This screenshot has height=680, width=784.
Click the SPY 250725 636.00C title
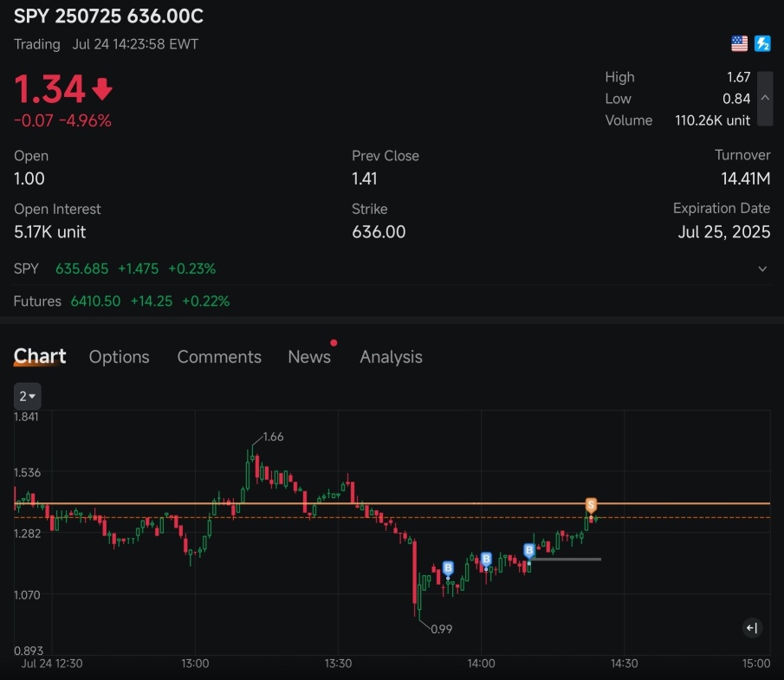coord(108,16)
